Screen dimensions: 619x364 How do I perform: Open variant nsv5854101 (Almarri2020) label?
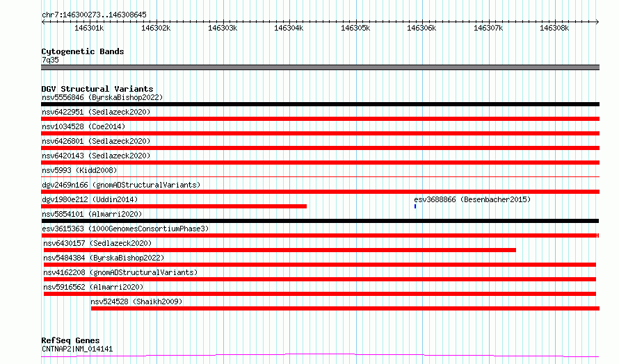point(92,214)
